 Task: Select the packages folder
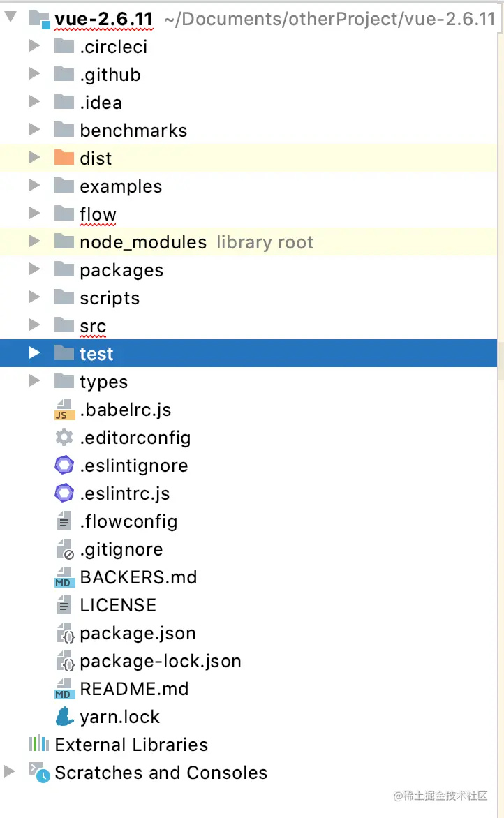click(x=121, y=270)
